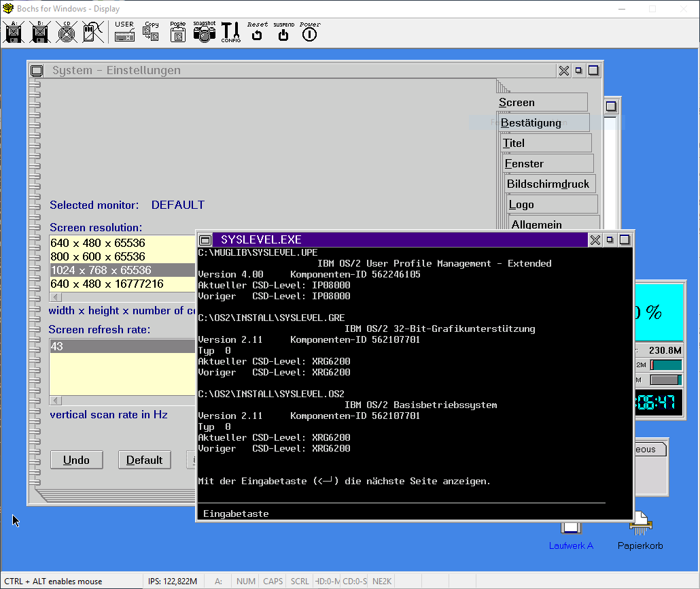Switch to the Fenster notebook tab

(x=548, y=163)
